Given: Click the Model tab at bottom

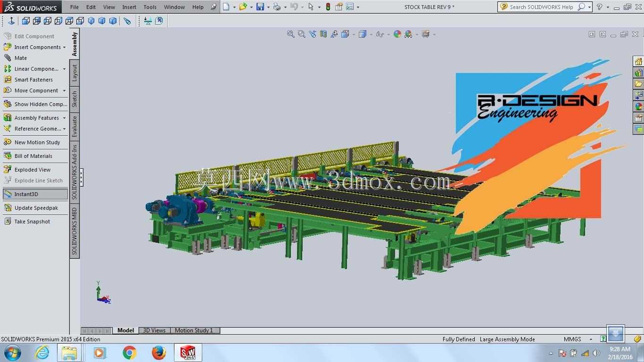Looking at the screenshot, I should [x=125, y=330].
